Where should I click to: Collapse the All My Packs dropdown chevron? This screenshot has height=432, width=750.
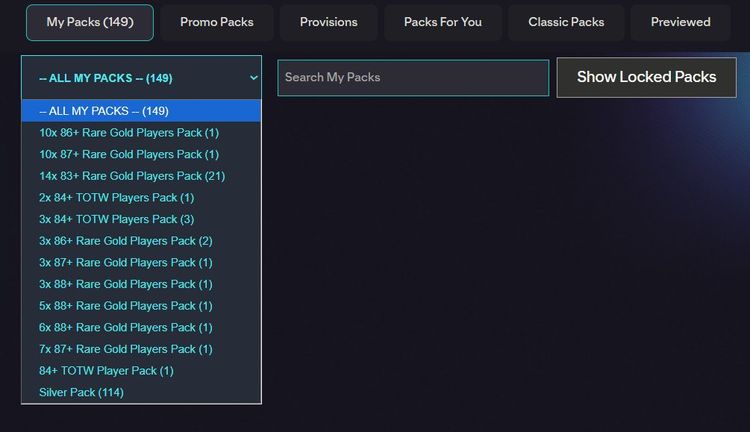(254, 77)
